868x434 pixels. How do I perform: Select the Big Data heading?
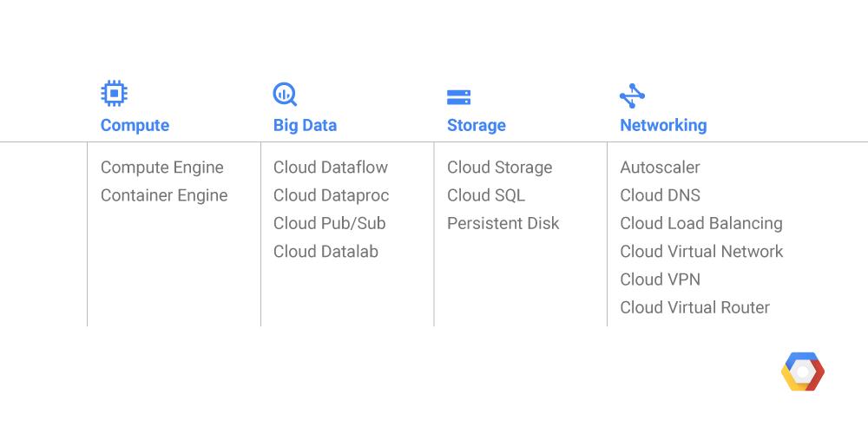coord(305,125)
